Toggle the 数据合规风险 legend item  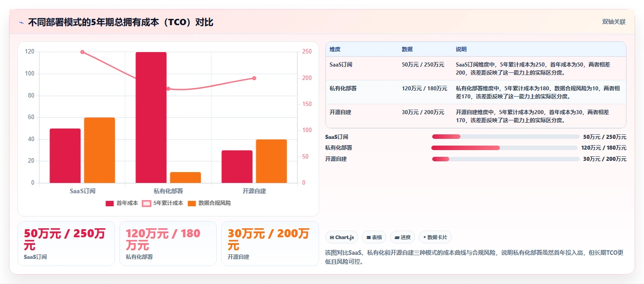pyautogui.click(x=209, y=203)
